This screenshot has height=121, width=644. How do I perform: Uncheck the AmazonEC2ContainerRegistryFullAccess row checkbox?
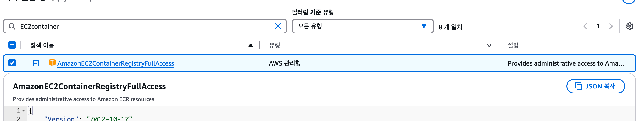(x=12, y=63)
